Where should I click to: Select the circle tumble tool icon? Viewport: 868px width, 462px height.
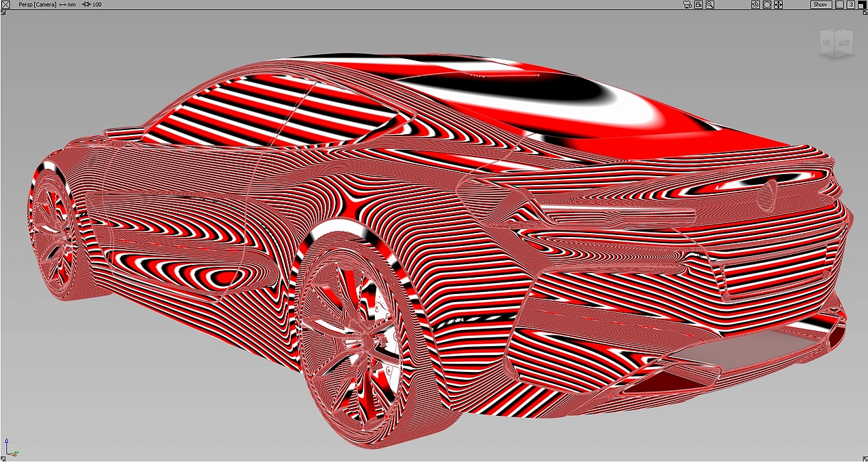pos(767,5)
